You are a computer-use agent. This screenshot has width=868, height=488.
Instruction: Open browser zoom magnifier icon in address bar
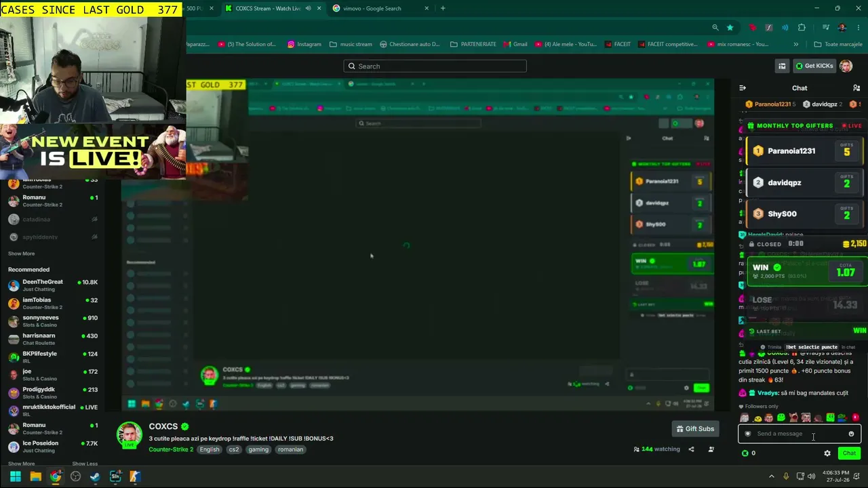coord(715,27)
